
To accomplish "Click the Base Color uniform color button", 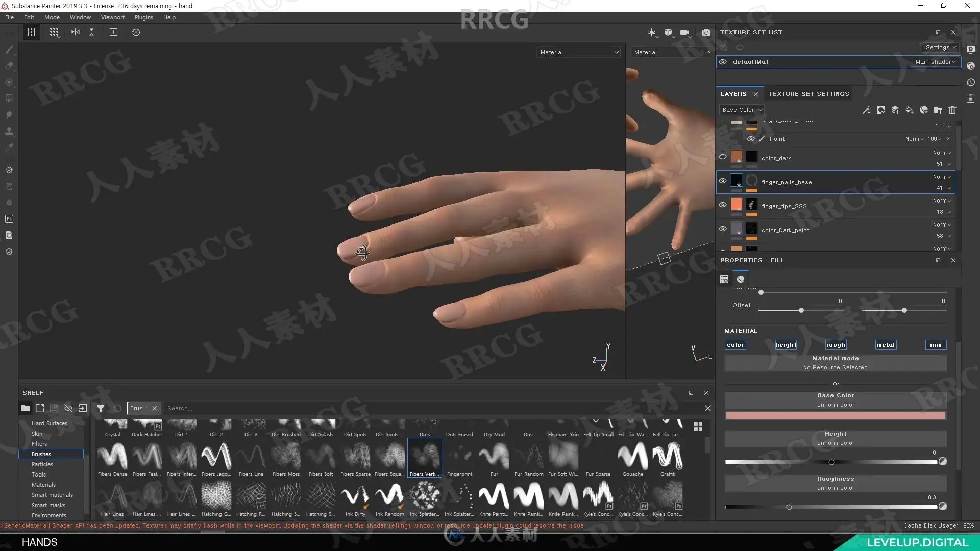I will click(836, 400).
